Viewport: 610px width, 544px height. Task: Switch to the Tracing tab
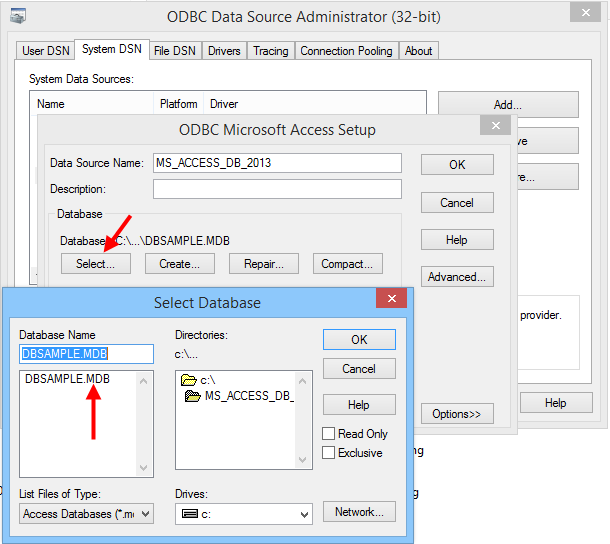click(x=271, y=51)
